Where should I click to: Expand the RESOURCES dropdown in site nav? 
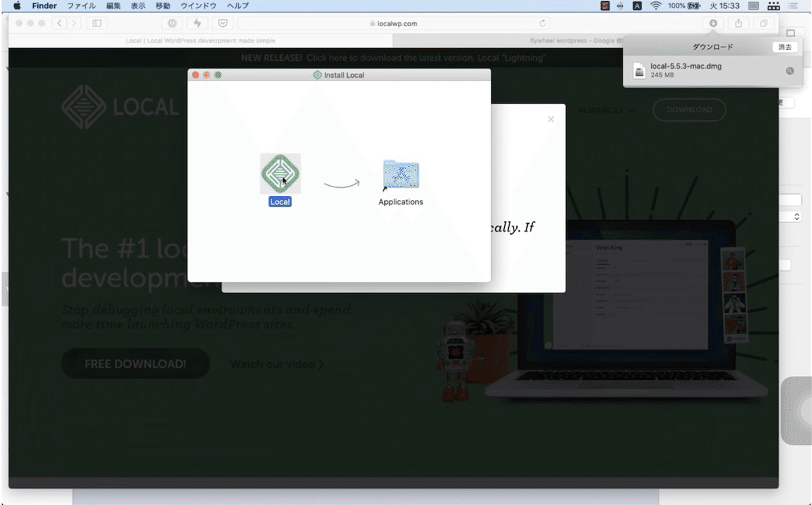[606, 110]
